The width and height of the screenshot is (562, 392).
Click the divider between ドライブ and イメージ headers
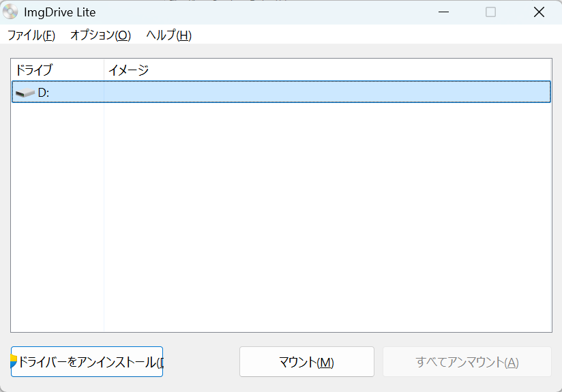tap(104, 70)
